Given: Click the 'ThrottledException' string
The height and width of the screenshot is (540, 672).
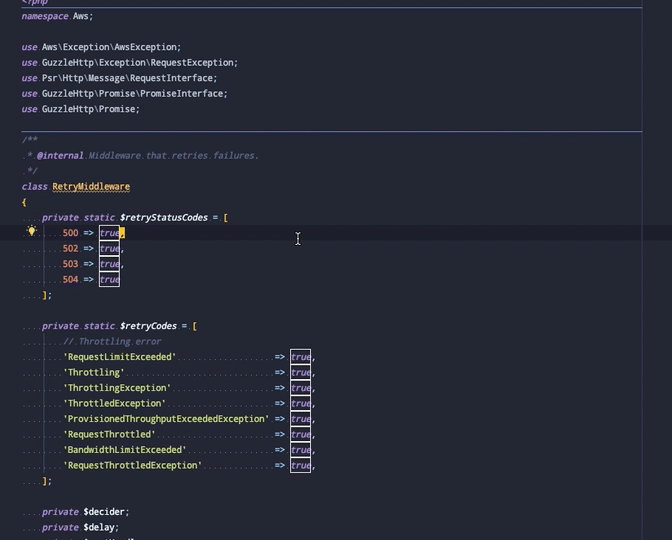Looking at the screenshot, I should pos(114,403).
